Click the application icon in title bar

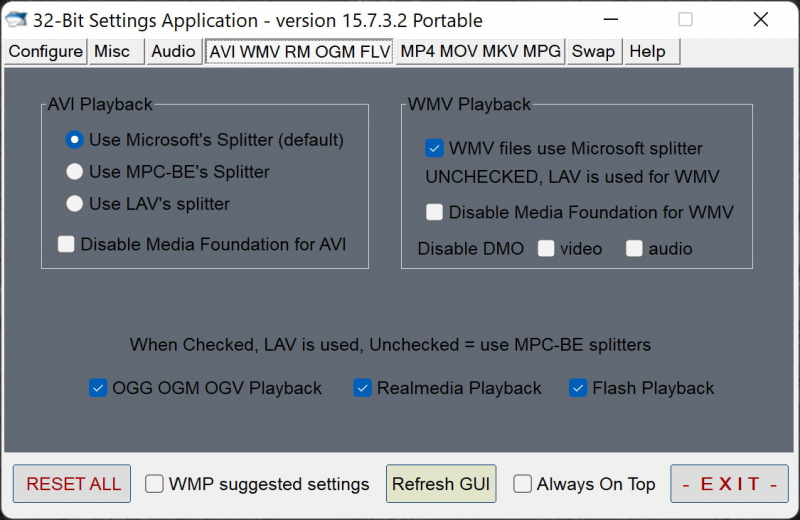point(16,20)
